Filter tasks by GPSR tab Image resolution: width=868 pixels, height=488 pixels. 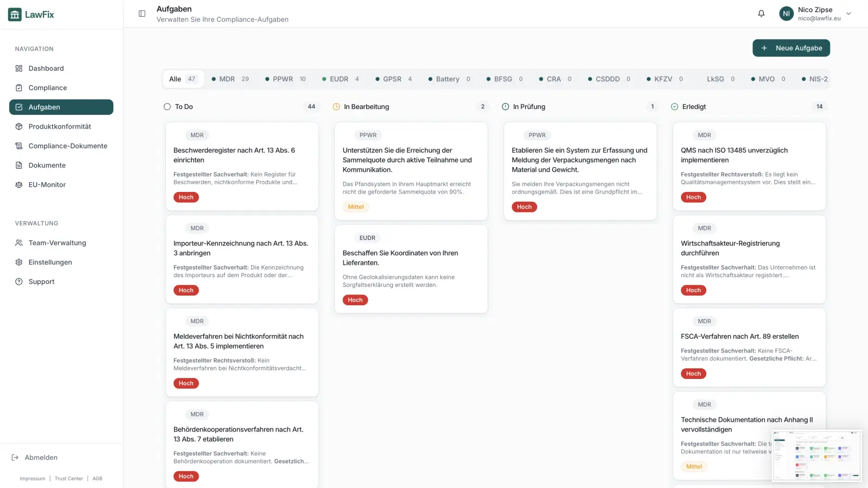pos(394,79)
